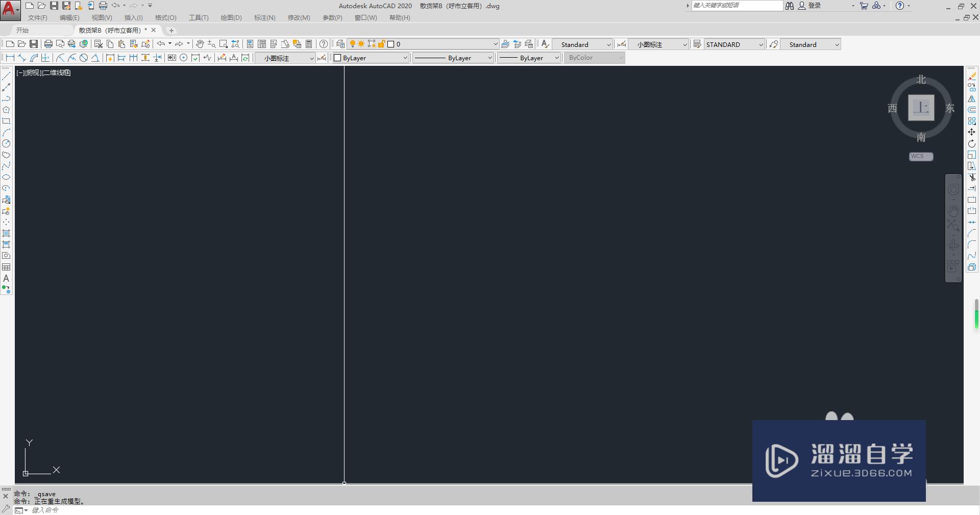
Task: Open the 文件(F) menu
Action: click(x=38, y=18)
